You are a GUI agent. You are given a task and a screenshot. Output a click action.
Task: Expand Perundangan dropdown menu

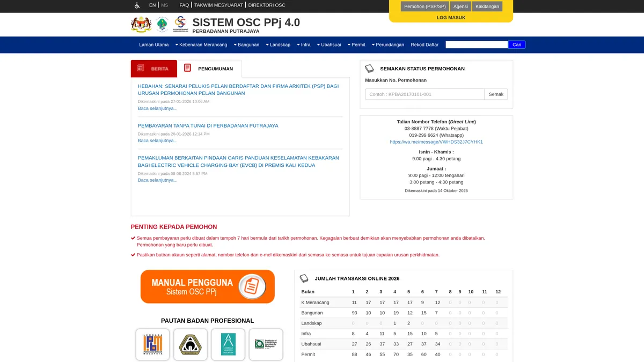coord(388,45)
